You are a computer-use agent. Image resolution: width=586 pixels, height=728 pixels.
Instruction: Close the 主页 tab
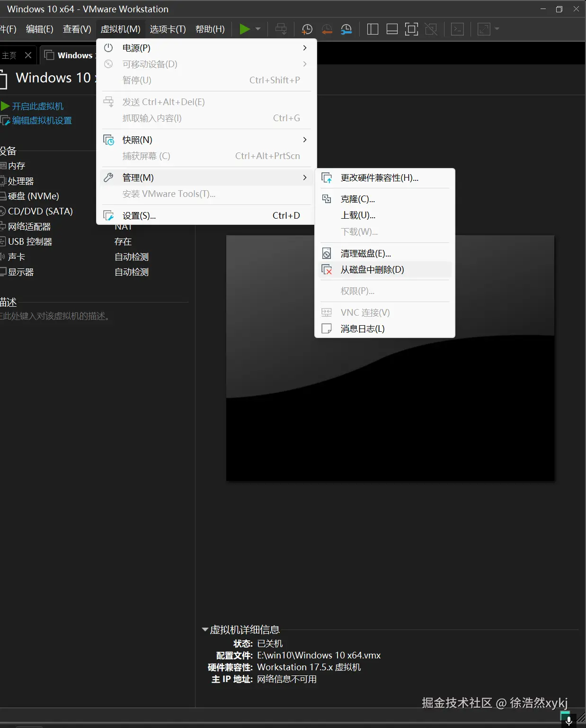coord(28,55)
